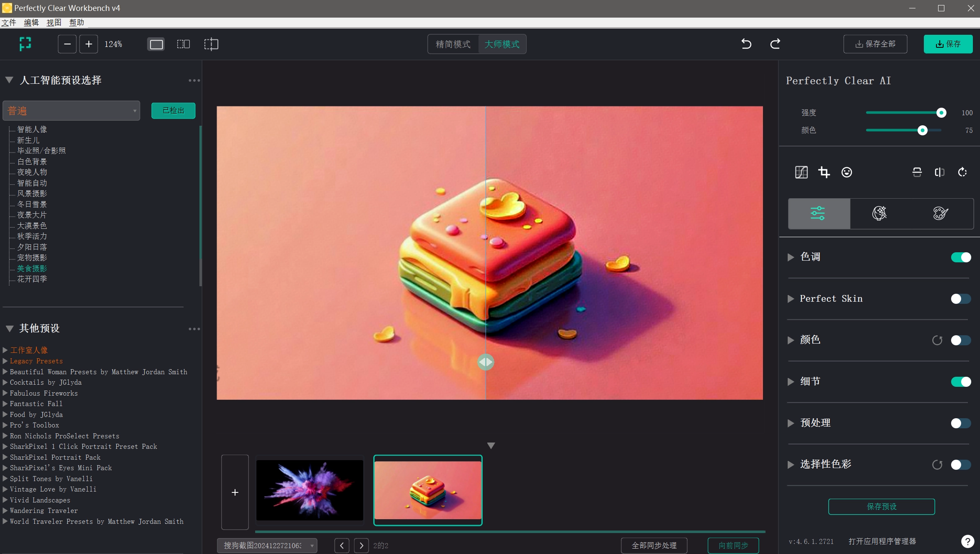Viewport: 980px width, 554px height.
Task: Click the redo arrow icon
Action: 775,44
